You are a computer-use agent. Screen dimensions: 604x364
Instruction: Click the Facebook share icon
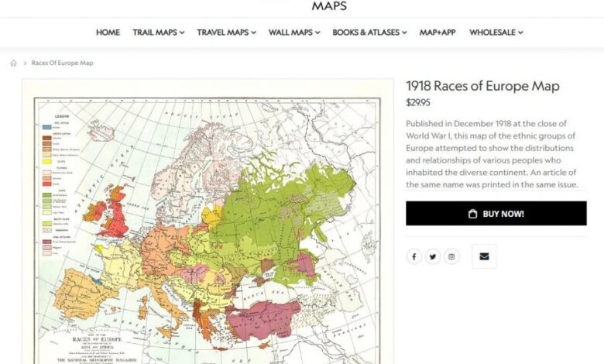click(x=414, y=257)
